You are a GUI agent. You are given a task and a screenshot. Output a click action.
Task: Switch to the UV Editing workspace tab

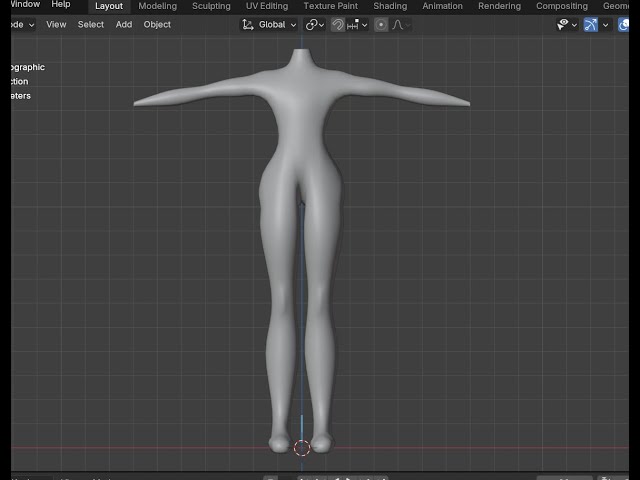267,6
